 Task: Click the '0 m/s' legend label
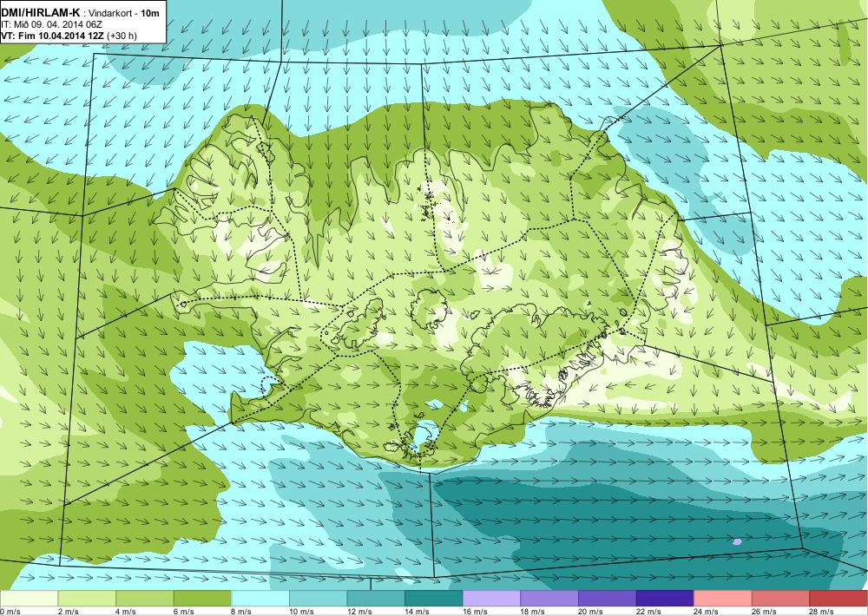click(x=10, y=612)
